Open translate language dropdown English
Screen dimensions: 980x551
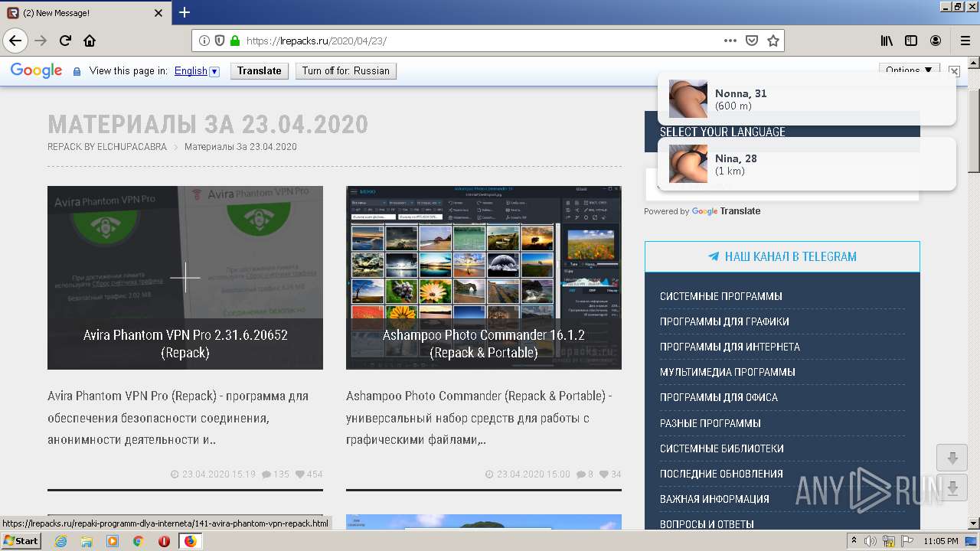point(197,70)
